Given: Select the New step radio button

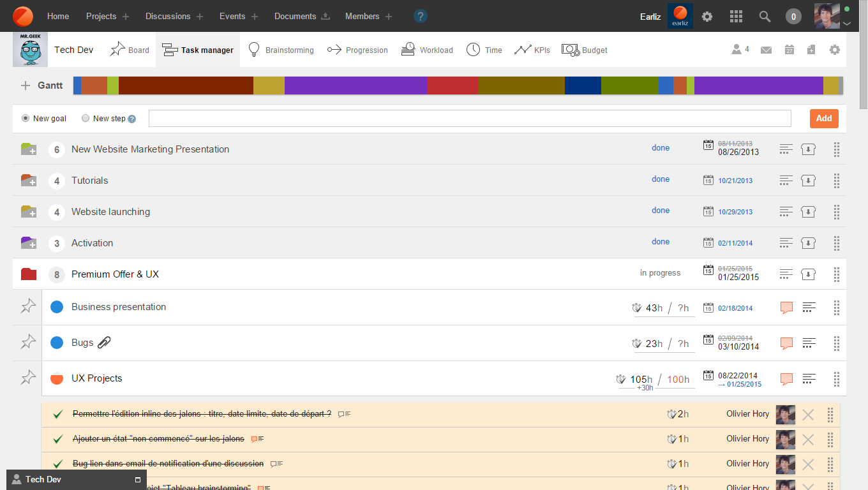Looking at the screenshot, I should click(86, 119).
